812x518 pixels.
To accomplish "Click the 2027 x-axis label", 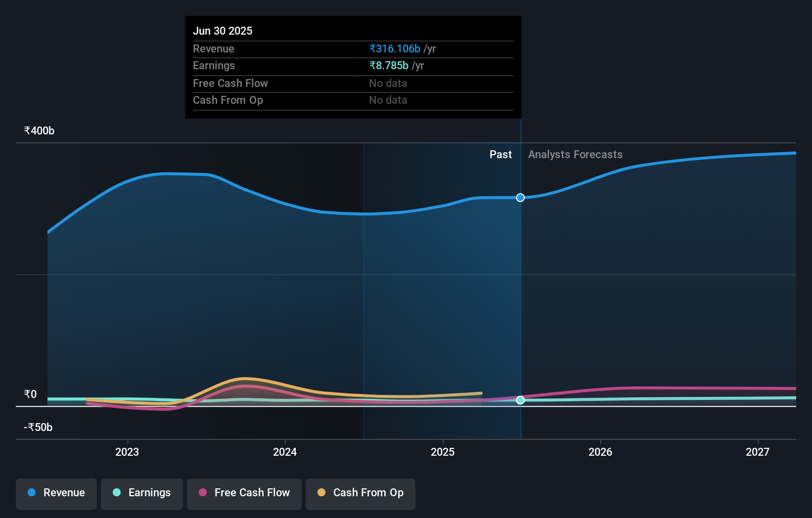I will tap(758, 452).
